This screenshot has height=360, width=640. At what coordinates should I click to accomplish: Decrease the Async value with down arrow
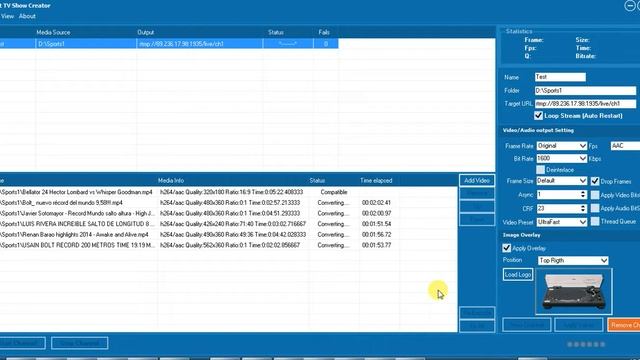(583, 197)
